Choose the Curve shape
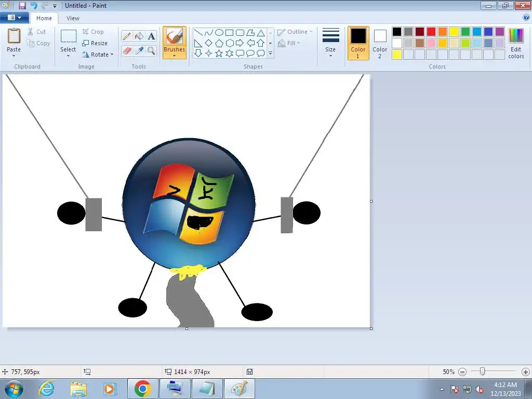Viewport: 532px width, 399px height. coord(209,33)
